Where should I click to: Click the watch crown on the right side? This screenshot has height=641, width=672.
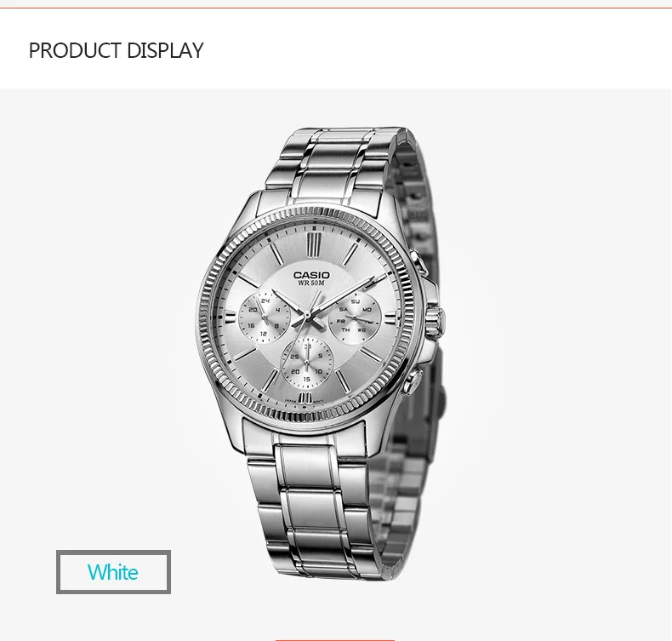436,323
